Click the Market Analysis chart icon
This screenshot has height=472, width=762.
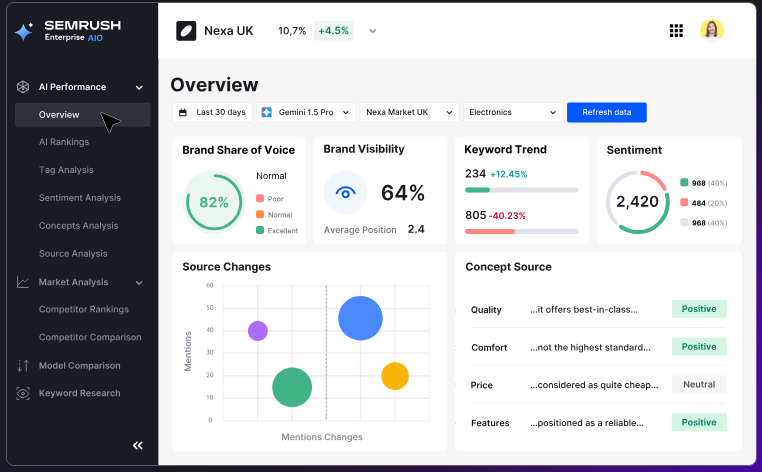coord(23,282)
